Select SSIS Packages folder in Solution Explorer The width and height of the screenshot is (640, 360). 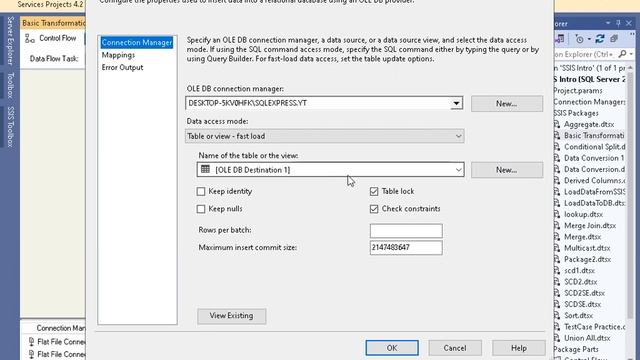(x=576, y=113)
